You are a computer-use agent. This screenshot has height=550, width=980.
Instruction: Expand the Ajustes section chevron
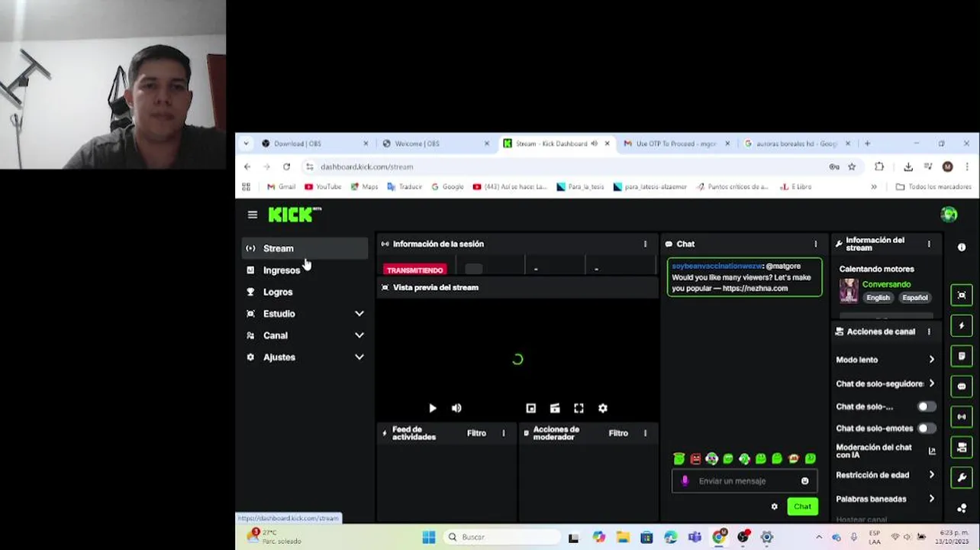click(359, 357)
